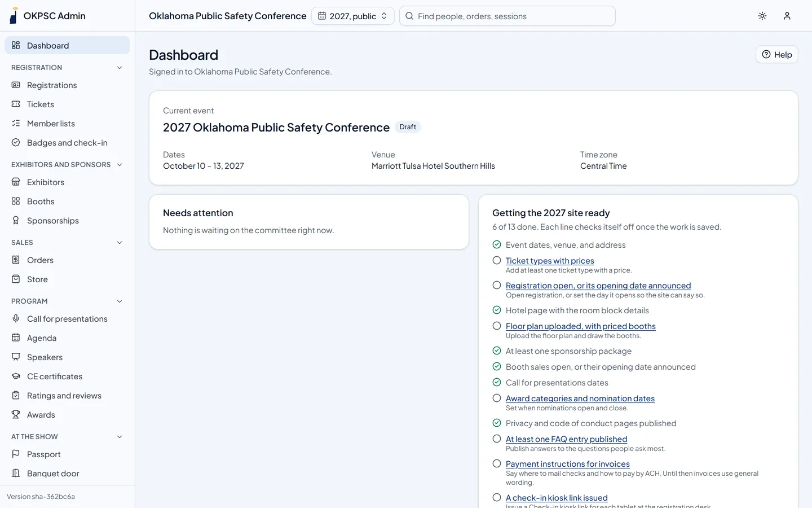This screenshot has height=508, width=812.
Task: Click the unchecked circle beside check-in kiosk link
Action: [x=497, y=497]
